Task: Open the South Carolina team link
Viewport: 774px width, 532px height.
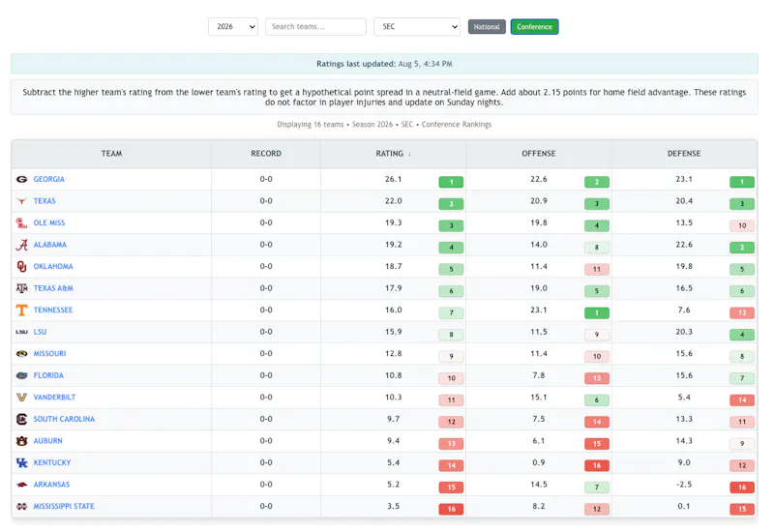Action: tap(64, 419)
